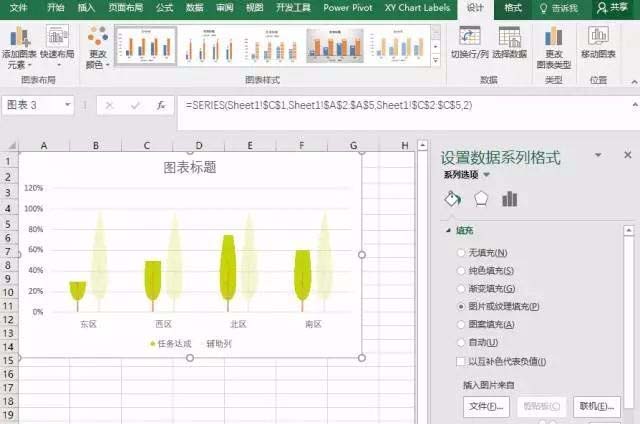Open Fill & Line paint bucket tab
The image size is (640, 424).
pyautogui.click(x=452, y=199)
